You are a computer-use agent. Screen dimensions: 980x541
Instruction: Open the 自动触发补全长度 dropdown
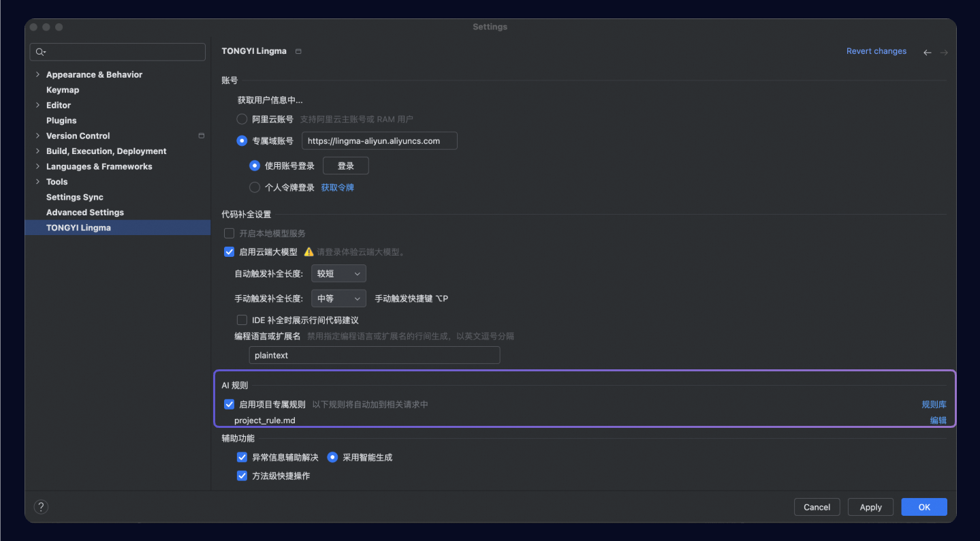[x=338, y=274]
